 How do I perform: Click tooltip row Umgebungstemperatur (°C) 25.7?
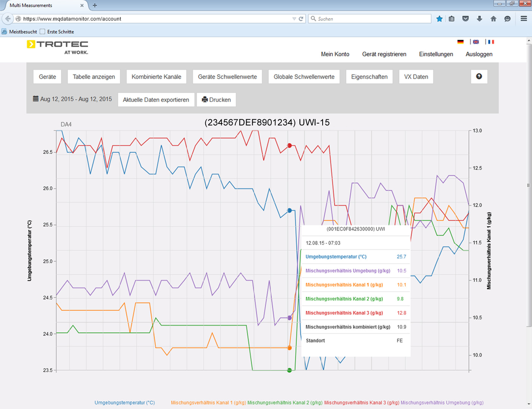pyautogui.click(x=356, y=257)
